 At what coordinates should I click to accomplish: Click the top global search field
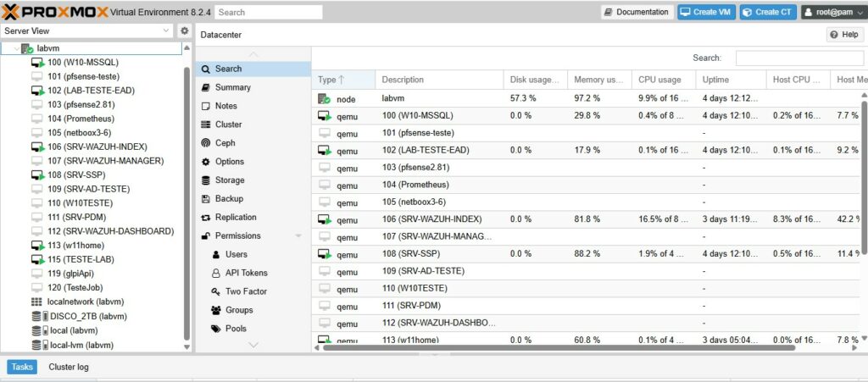[269, 12]
